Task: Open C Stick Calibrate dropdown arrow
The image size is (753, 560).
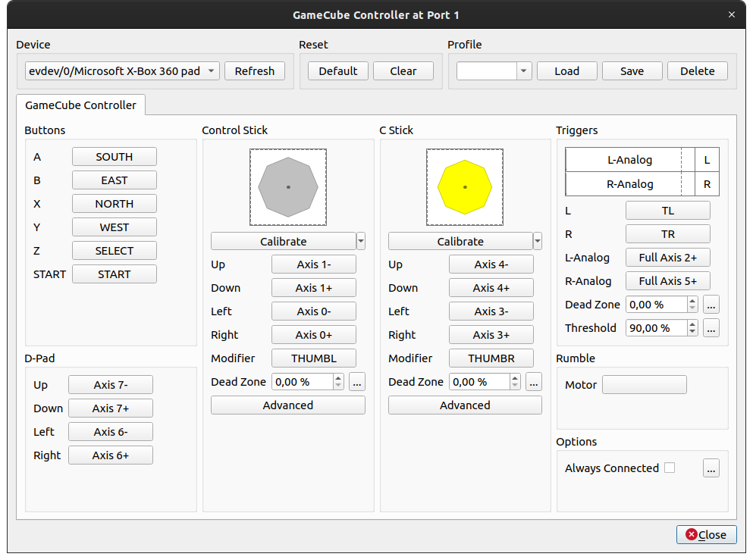Action: pos(538,241)
